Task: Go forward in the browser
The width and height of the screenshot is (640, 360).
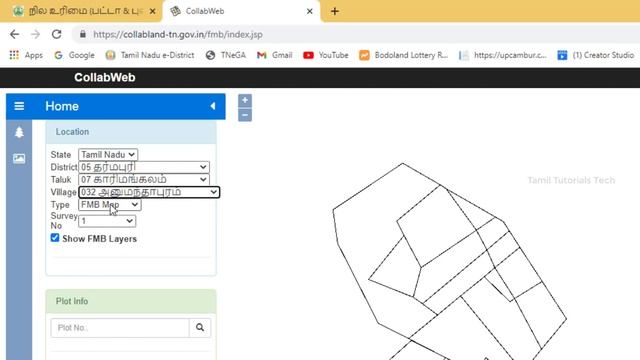Action: pyautogui.click(x=36, y=34)
